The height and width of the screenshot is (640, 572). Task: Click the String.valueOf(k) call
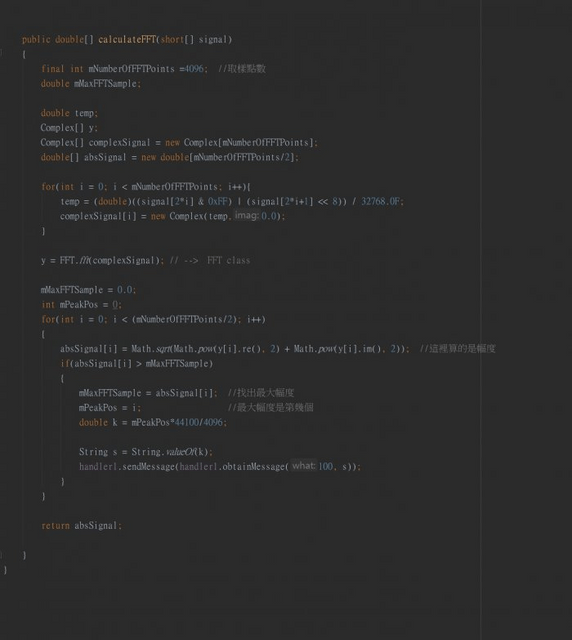(169, 452)
